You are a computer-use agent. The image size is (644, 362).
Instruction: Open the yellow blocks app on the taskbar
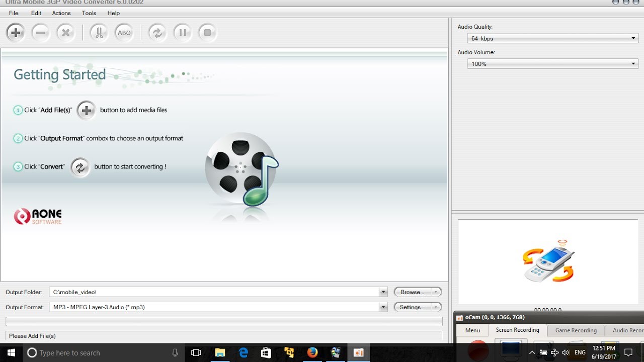pyautogui.click(x=289, y=353)
